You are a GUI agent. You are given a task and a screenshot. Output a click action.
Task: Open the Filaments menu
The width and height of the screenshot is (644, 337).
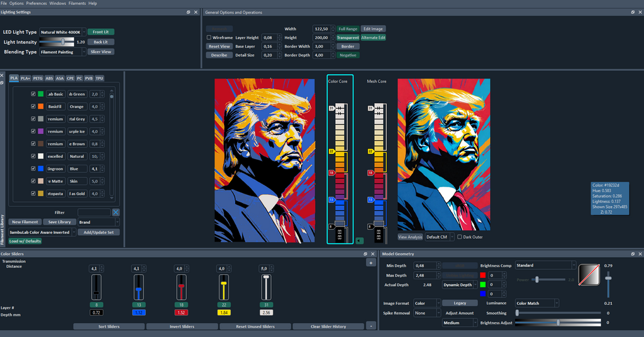tap(77, 3)
